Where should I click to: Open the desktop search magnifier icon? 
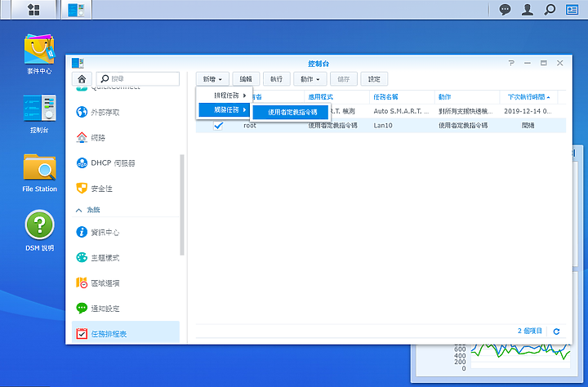point(550,9)
